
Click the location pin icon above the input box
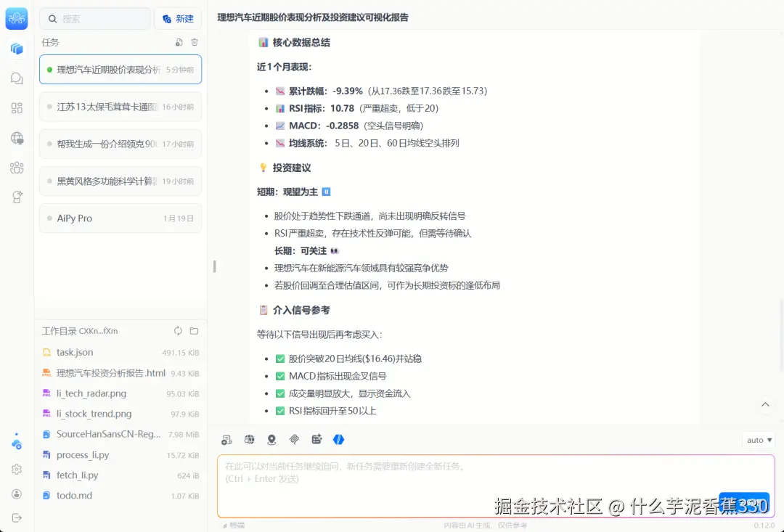pos(271,439)
